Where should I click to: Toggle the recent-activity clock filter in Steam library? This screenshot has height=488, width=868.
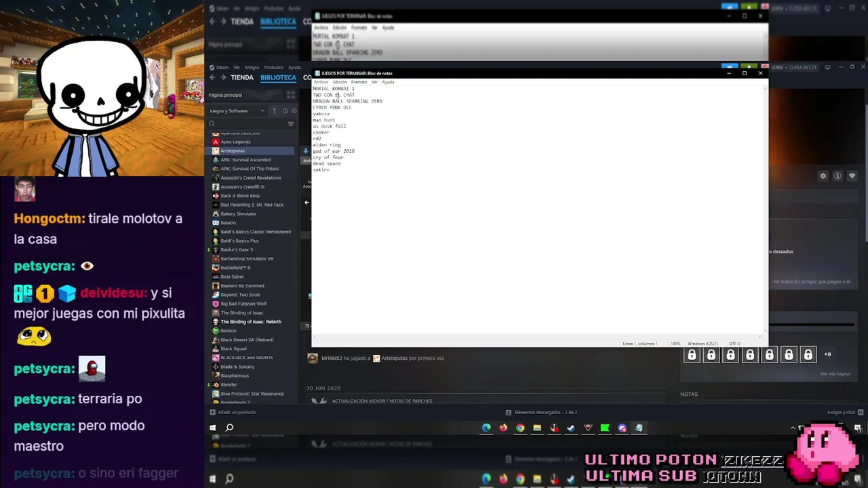click(x=285, y=111)
